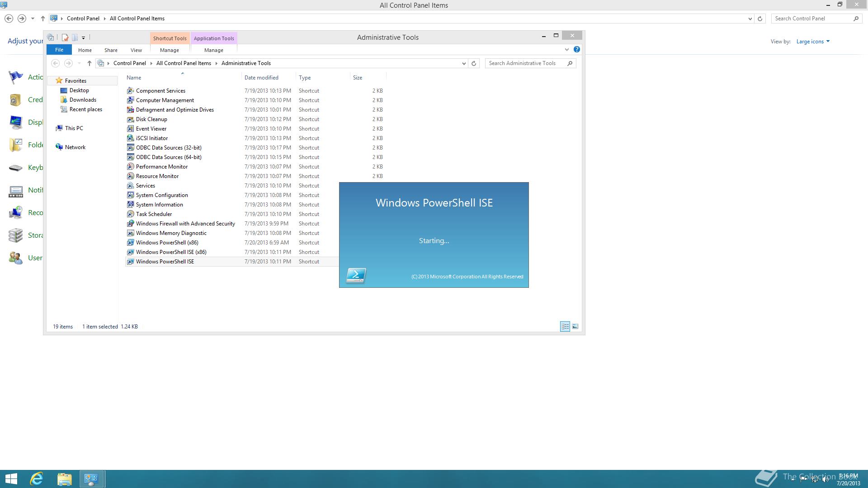Viewport: 868px width, 488px height.
Task: Click the Windows PowerShell ISE file name
Action: tap(165, 262)
